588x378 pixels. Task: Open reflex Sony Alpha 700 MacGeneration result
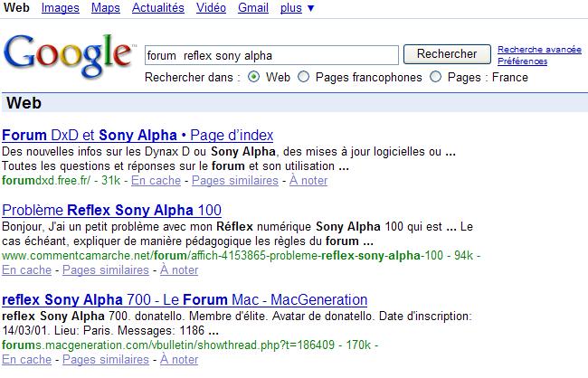pyautogui.click(x=185, y=300)
